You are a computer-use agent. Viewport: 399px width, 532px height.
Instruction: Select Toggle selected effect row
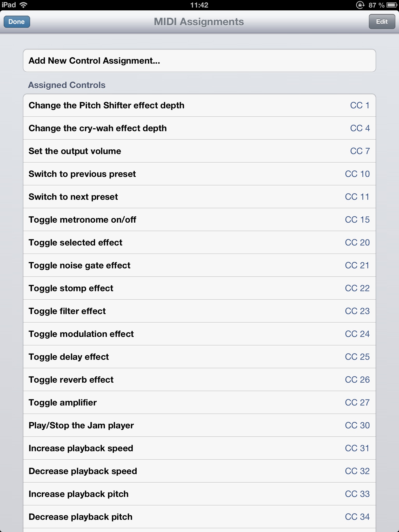click(199, 242)
